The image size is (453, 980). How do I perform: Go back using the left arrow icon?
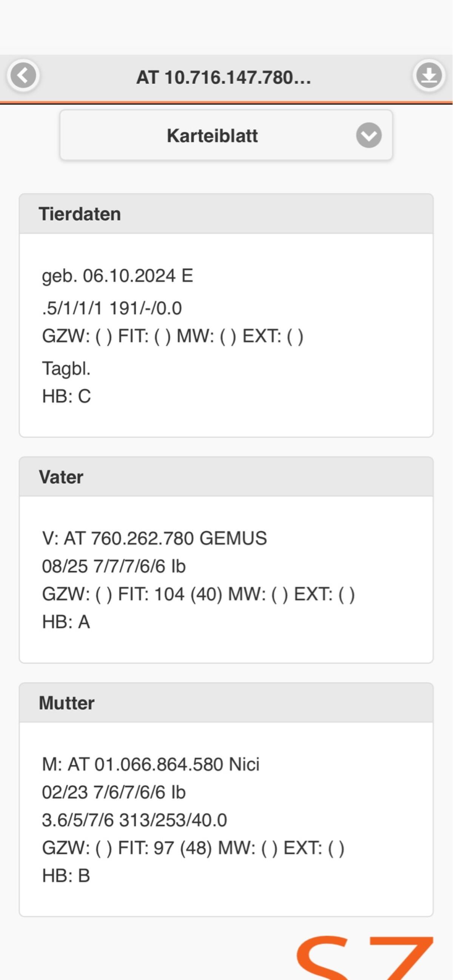coord(23,75)
